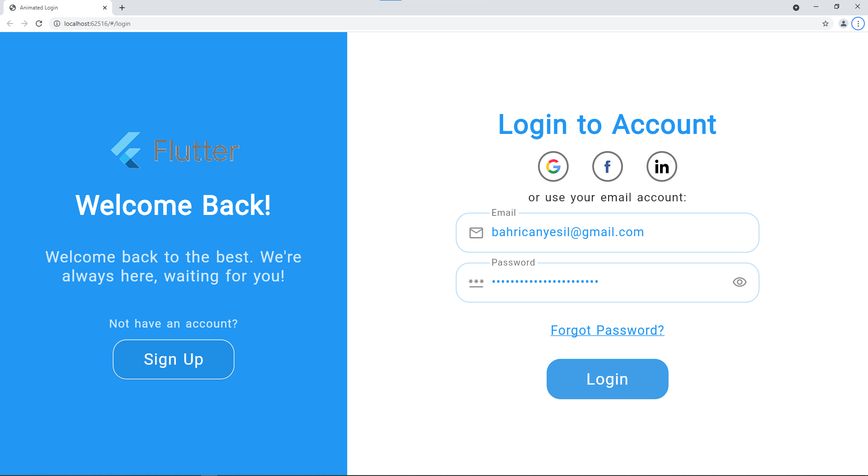Open the Chrome profile avatar
Screen dimensions: 868x476
click(843, 24)
